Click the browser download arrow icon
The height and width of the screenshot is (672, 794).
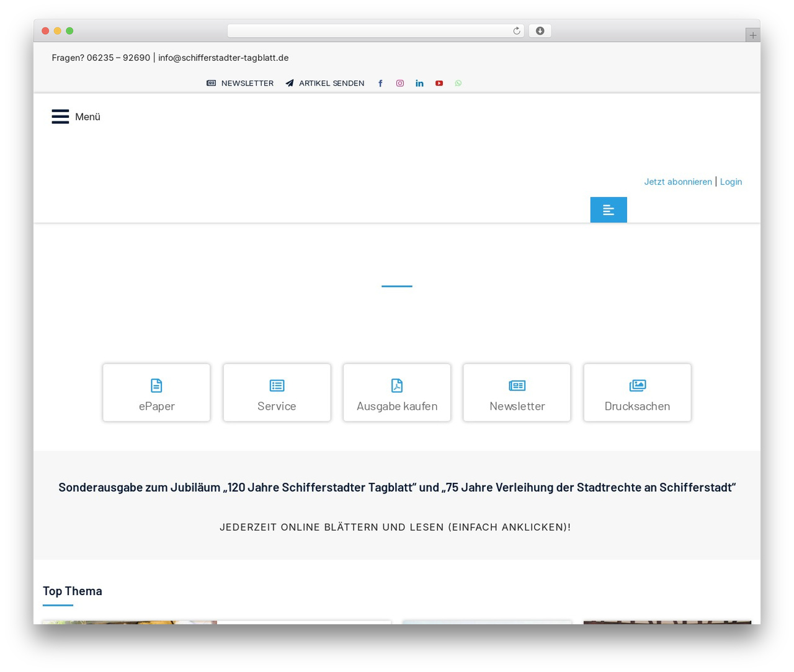coord(540,31)
